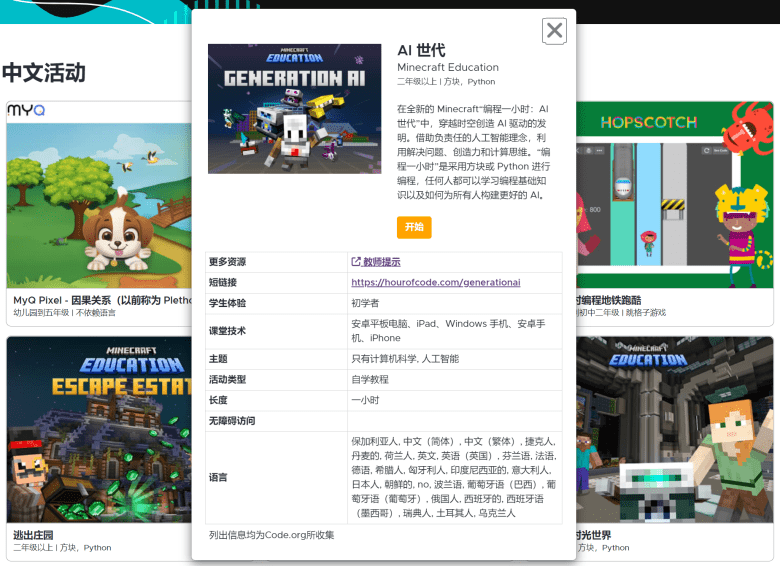This screenshot has height=566, width=780.
Task: Open the 教师提示 link
Action: click(376, 262)
